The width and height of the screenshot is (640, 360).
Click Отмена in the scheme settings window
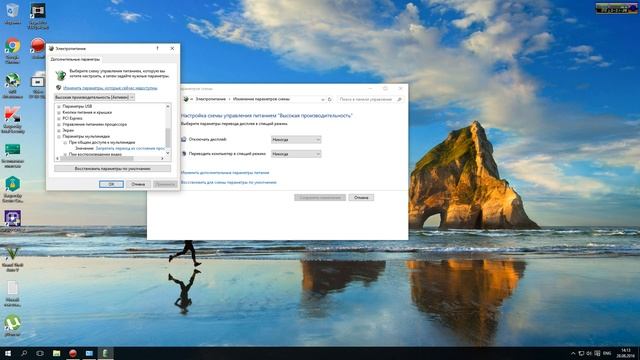(361, 198)
